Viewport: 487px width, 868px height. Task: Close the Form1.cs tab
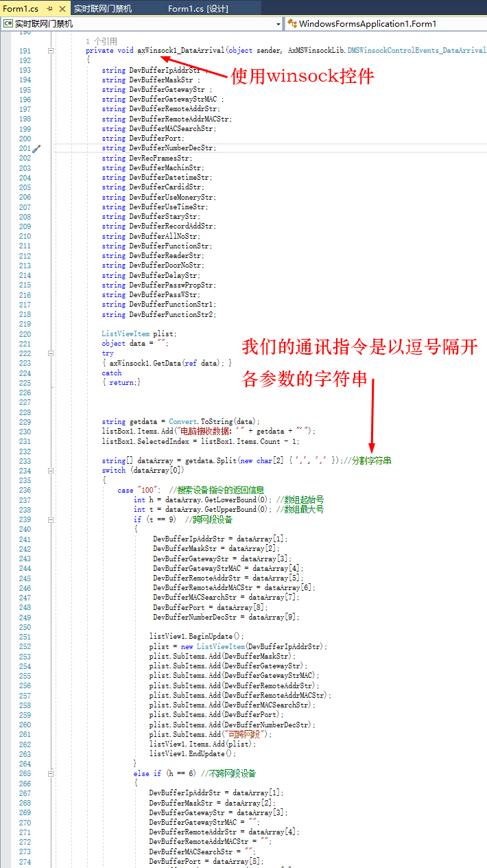coord(62,9)
